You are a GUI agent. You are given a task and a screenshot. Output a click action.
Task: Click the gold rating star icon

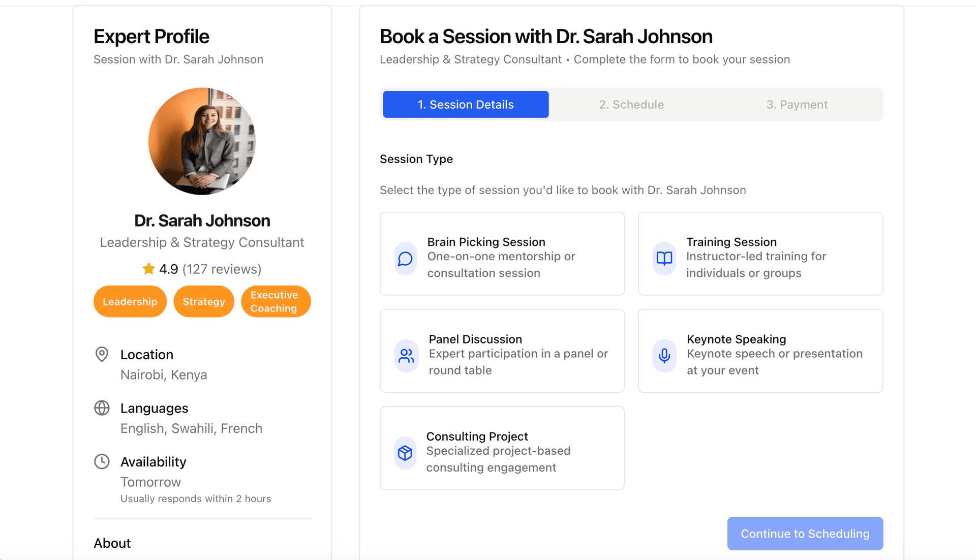[x=148, y=268]
